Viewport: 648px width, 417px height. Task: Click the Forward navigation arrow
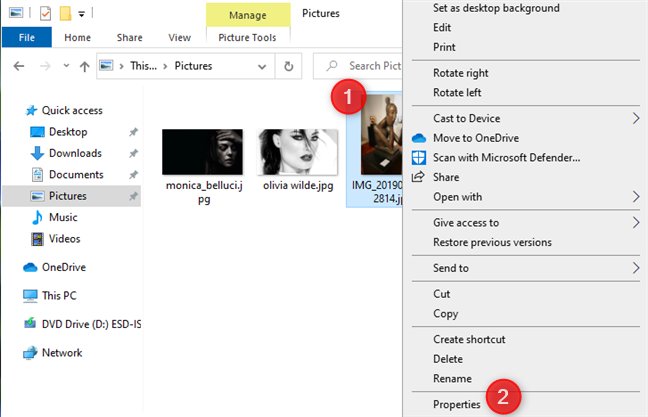click(x=45, y=66)
